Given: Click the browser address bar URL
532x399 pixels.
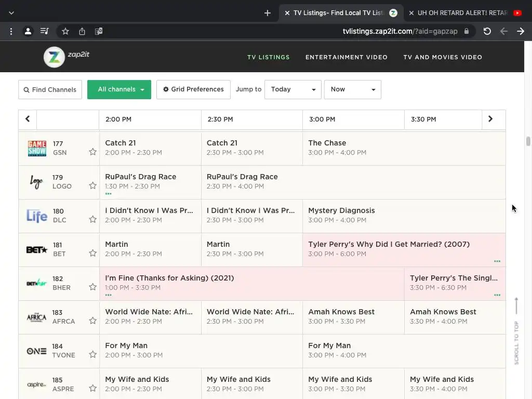Looking at the screenshot, I should click(x=400, y=31).
